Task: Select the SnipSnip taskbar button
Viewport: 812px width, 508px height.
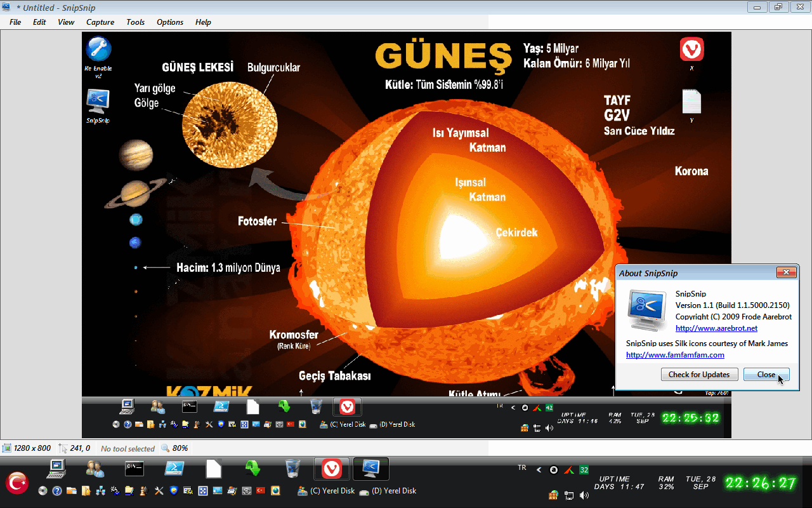Action: coord(371,469)
